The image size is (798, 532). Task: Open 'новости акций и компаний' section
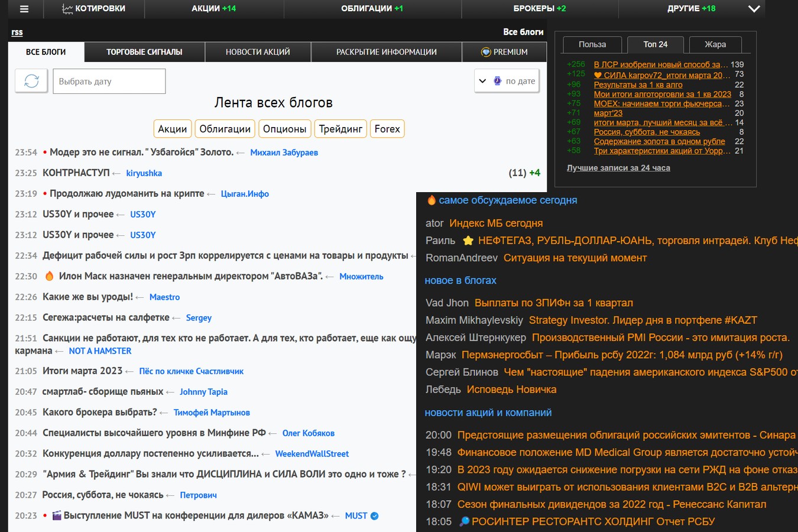(x=488, y=413)
